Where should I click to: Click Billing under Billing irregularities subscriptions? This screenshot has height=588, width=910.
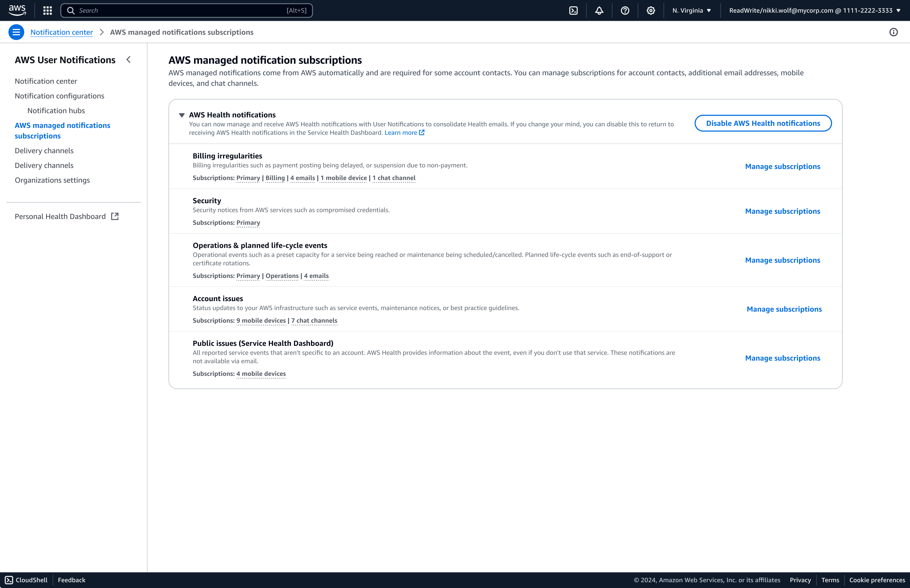275,178
